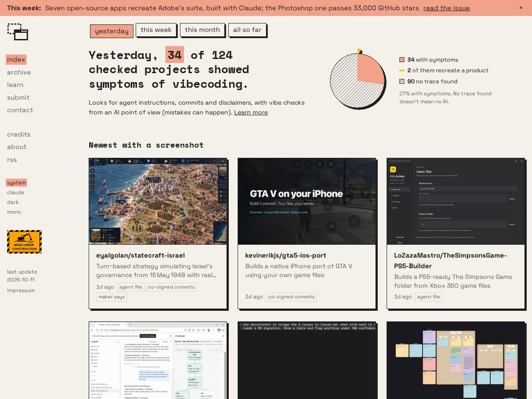Click 'co-signed commits' tag on statecraft-israel card
The width and height of the screenshot is (532, 399).
171,287
